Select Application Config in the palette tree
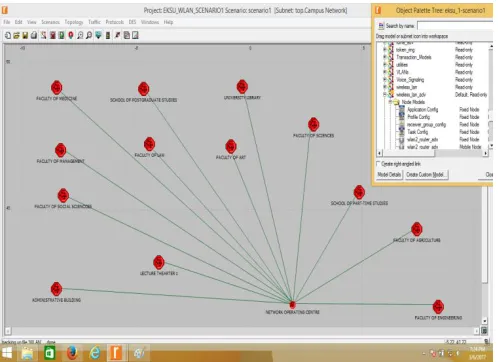 coord(422,109)
